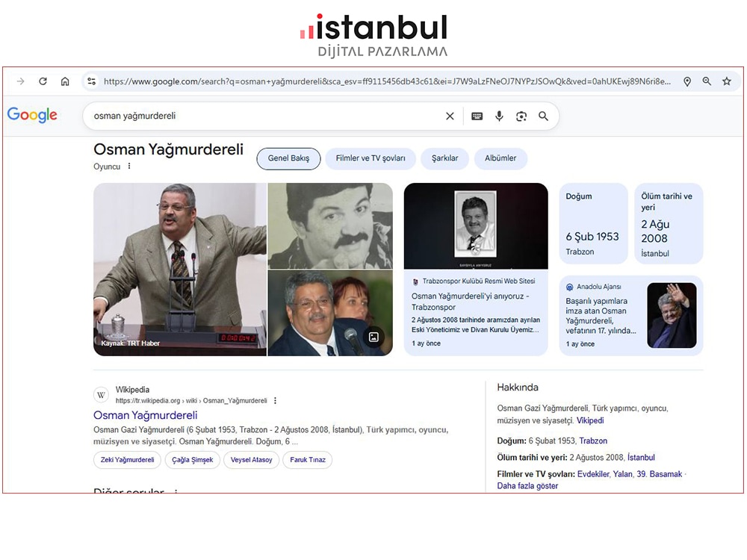Reload the page with refresh icon
The width and height of the screenshot is (747, 560).
(43, 81)
